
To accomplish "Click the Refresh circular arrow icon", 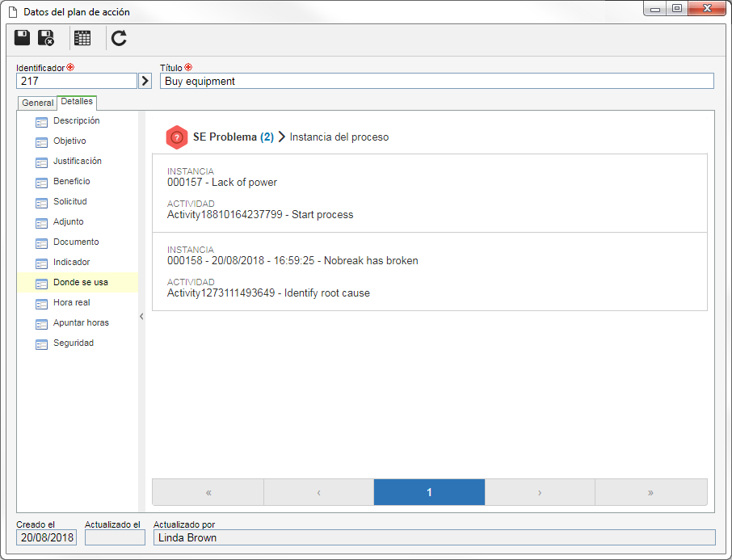I will [119, 38].
